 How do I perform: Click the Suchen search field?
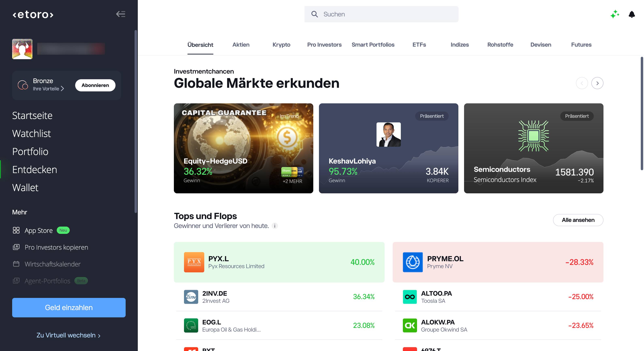pos(381,14)
